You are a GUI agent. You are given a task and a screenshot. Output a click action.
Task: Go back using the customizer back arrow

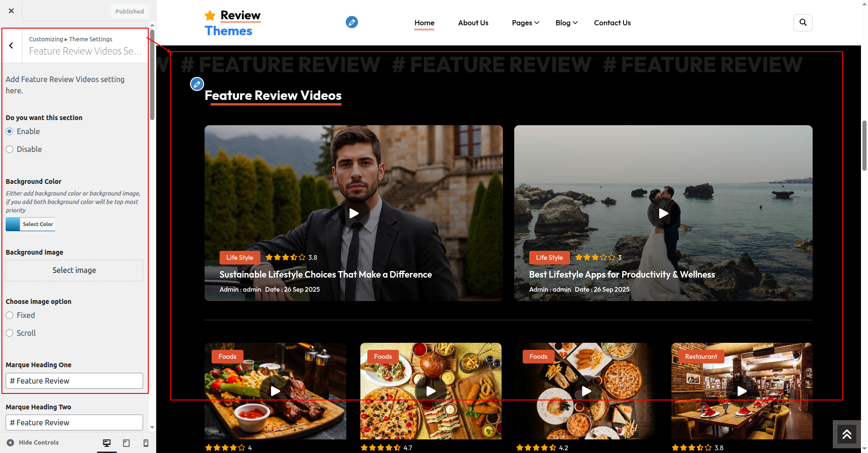(11, 45)
